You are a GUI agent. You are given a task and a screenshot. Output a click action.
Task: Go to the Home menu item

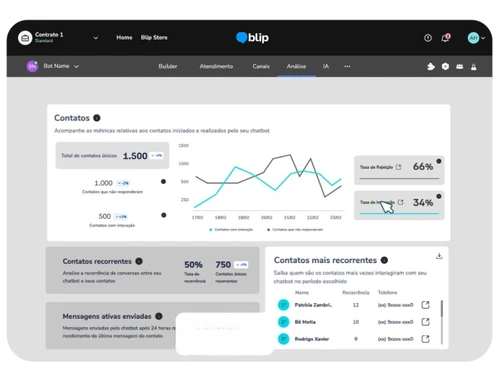click(x=124, y=38)
